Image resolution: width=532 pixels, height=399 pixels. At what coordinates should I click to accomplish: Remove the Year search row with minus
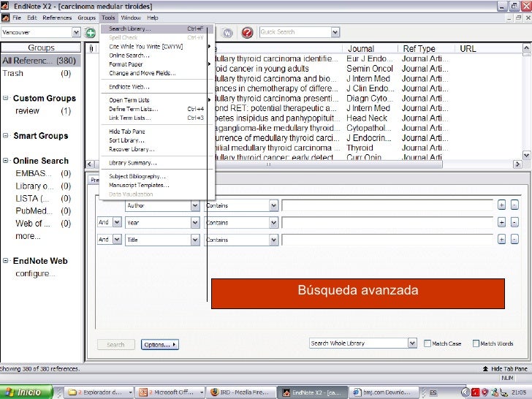[514, 223]
